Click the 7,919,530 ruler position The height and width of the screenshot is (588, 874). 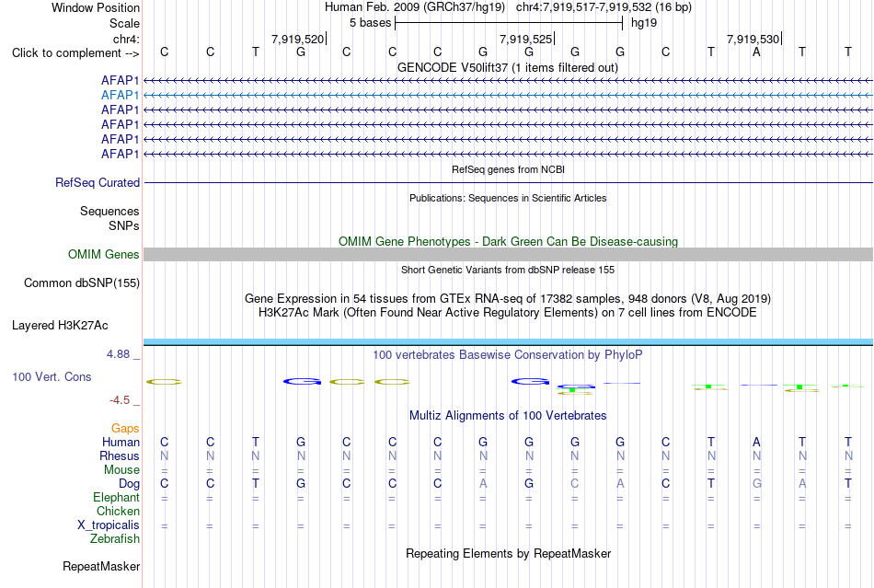pos(753,39)
